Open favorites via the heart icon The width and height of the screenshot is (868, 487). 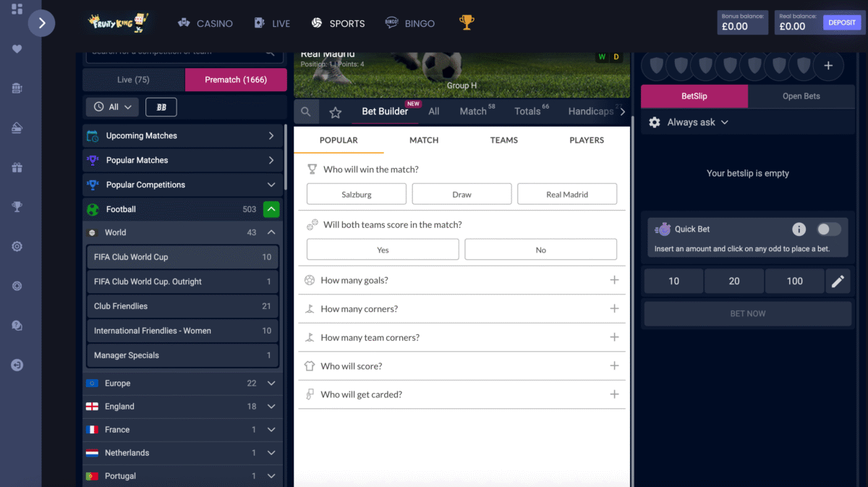pyautogui.click(x=17, y=49)
